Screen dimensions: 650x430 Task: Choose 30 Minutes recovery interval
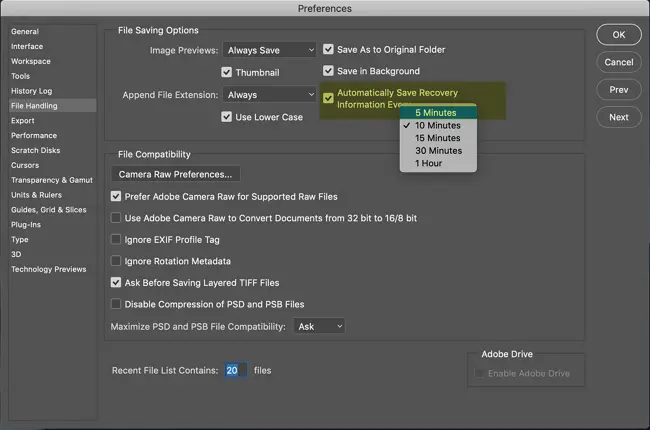(438, 151)
